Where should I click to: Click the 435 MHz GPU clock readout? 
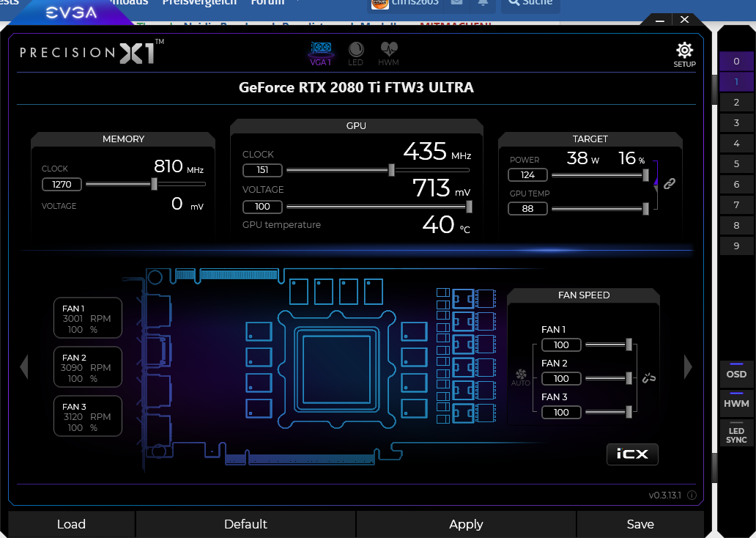pos(437,152)
